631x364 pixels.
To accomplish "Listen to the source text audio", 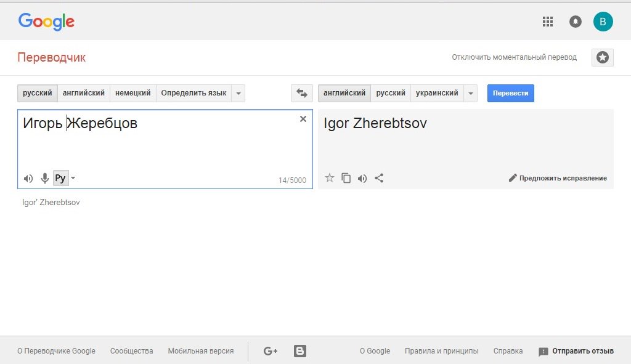I will click(x=28, y=179).
